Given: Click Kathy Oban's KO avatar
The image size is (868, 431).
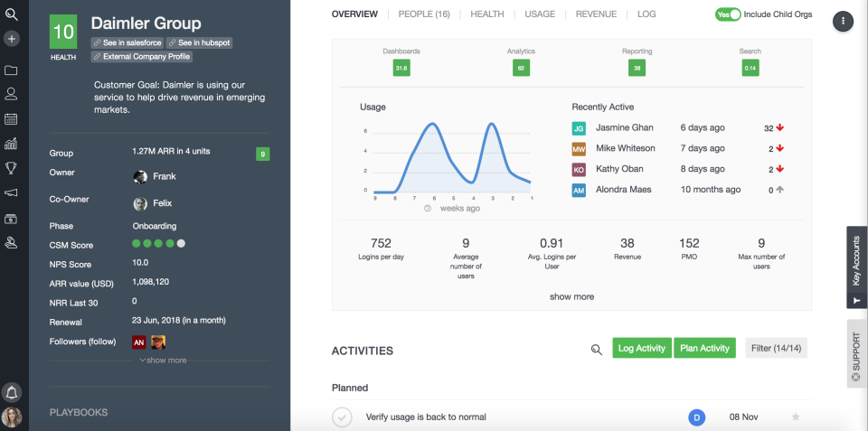Looking at the screenshot, I should pos(579,170).
